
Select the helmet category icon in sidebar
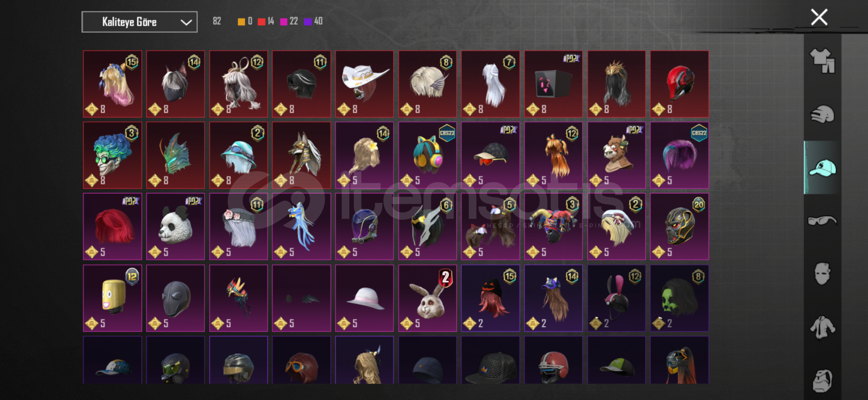822,114
